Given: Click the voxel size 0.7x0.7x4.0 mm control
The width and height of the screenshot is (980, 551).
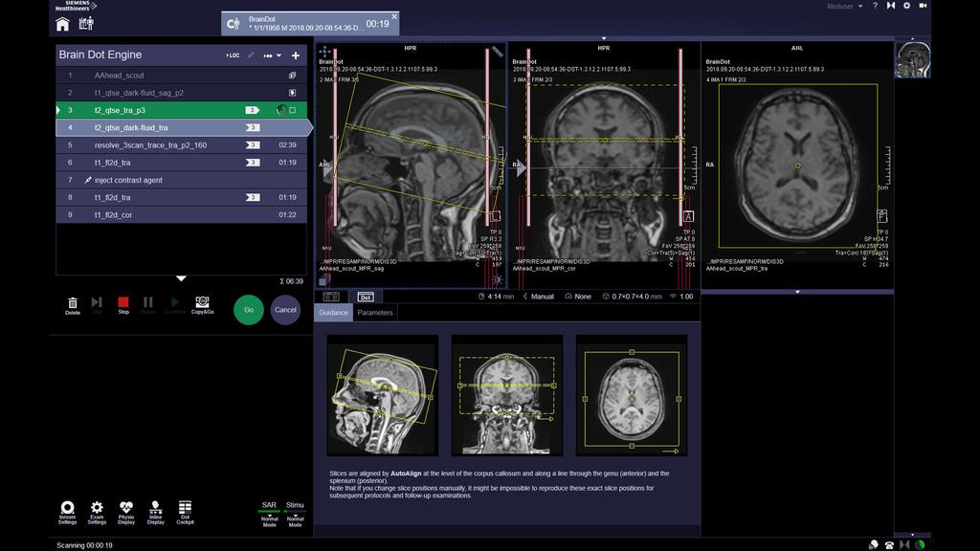Looking at the screenshot, I should 639,298.
